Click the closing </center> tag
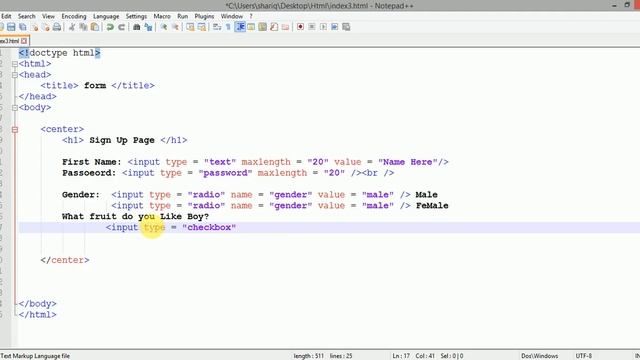The width and height of the screenshot is (640, 360). click(x=65, y=260)
